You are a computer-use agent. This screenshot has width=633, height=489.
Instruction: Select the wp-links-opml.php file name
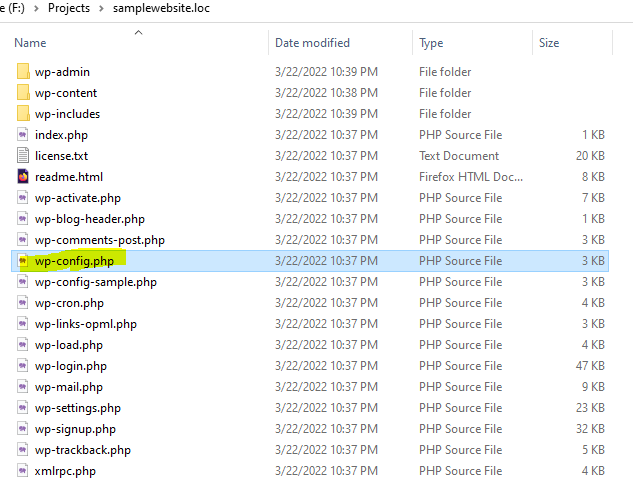tap(86, 324)
